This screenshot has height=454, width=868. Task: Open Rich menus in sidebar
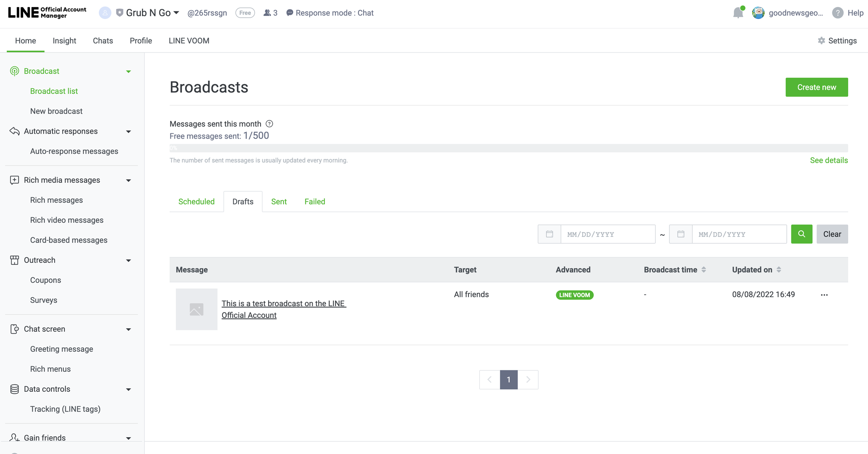[50, 369]
